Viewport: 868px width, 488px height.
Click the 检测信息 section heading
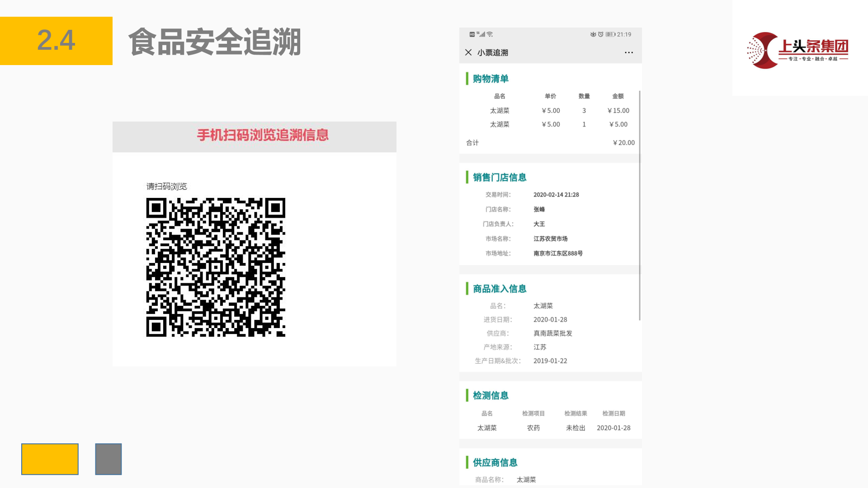491,395
